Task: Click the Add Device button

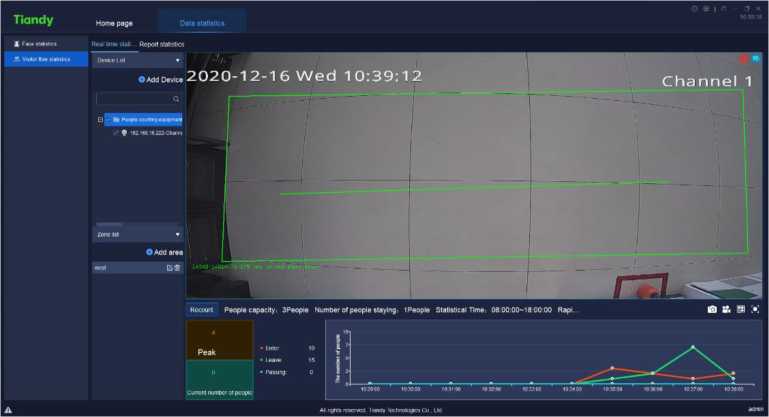Action: coord(160,79)
